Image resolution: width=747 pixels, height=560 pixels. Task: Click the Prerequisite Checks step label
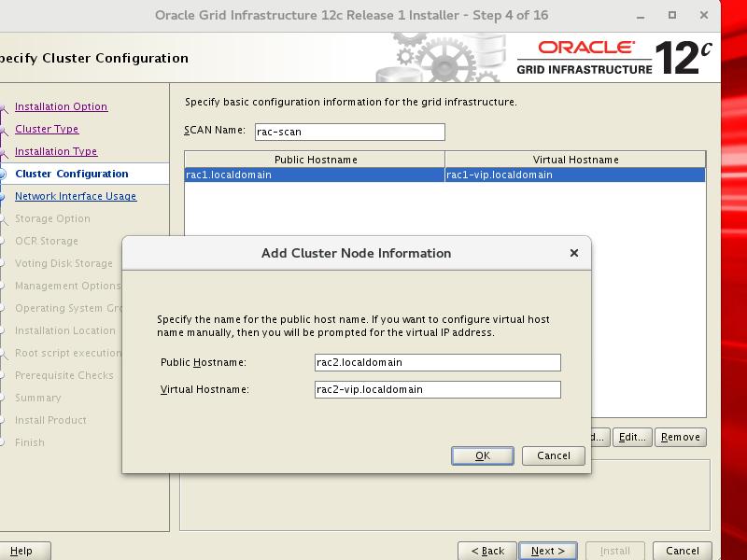pyautogui.click(x=64, y=375)
